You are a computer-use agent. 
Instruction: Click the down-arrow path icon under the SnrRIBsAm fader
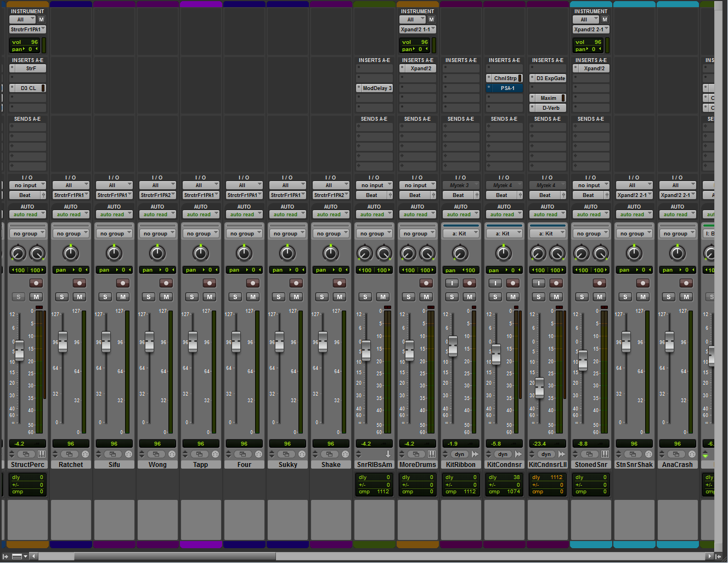pos(388,454)
